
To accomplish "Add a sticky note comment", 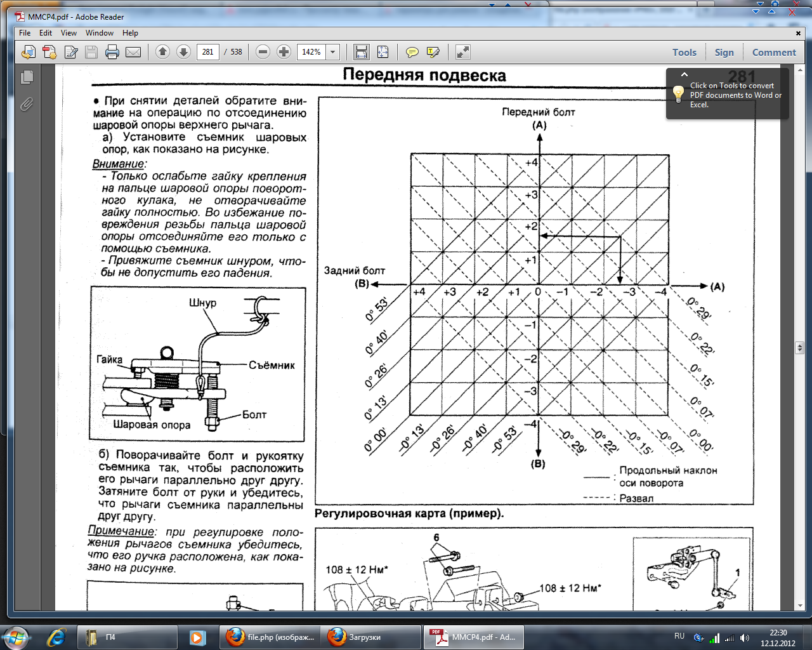I will (412, 52).
